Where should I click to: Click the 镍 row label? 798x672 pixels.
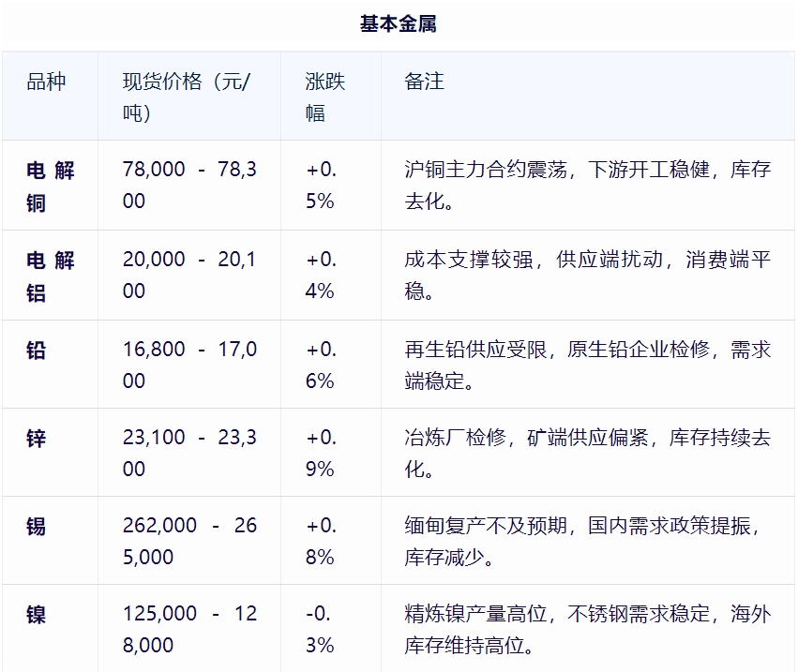coord(36,615)
